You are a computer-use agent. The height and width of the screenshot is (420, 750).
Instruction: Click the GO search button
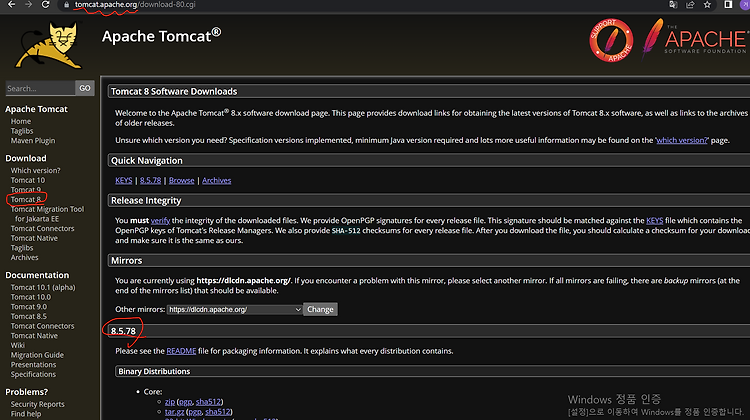pyautogui.click(x=85, y=88)
